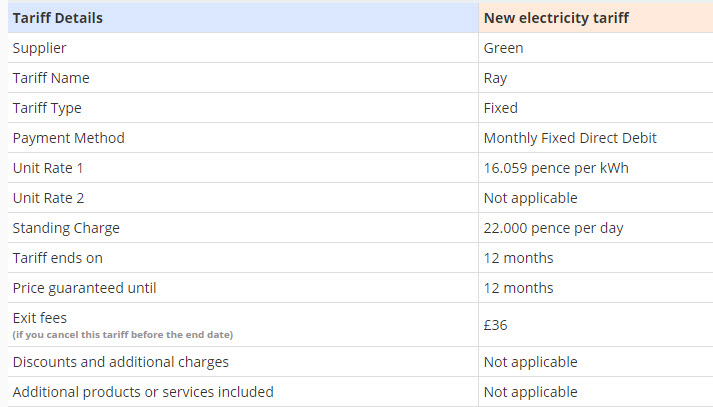Screen dimensions: 713x407
Task: Click the Ray tariff name value
Action: coord(495,79)
